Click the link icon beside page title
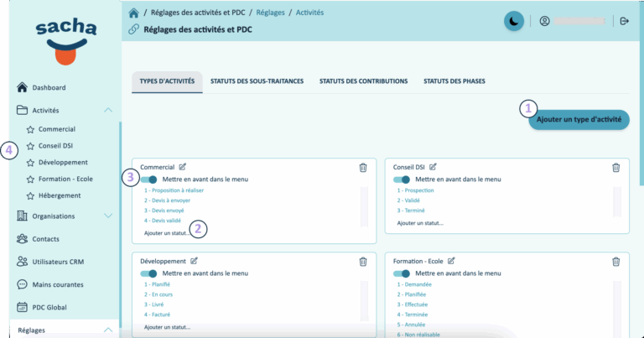The image size is (644, 338). point(133,29)
